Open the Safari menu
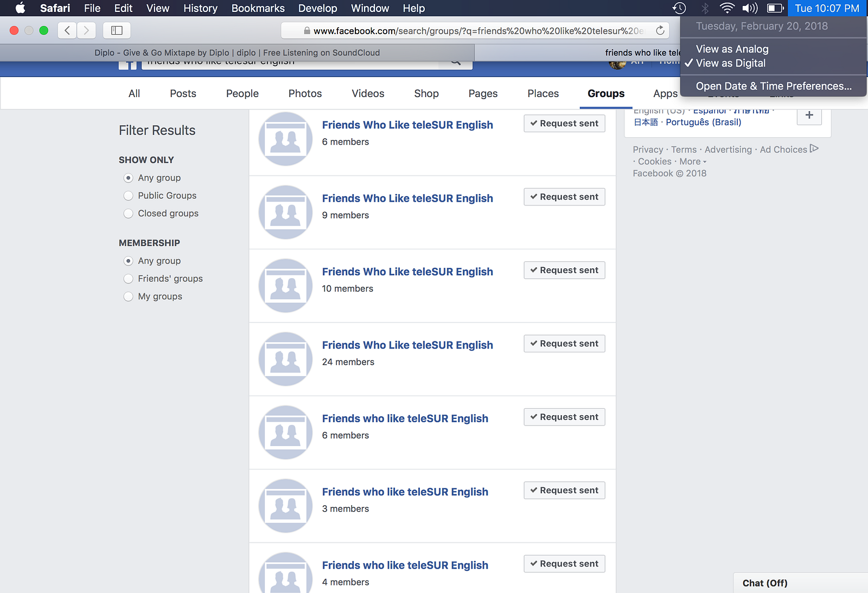The image size is (868, 593). 55,8
